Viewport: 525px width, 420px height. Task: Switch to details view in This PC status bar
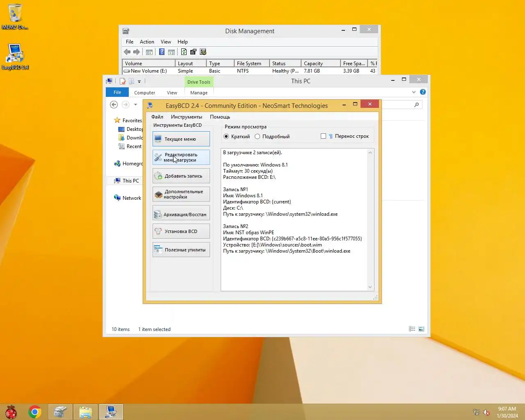coord(412,329)
